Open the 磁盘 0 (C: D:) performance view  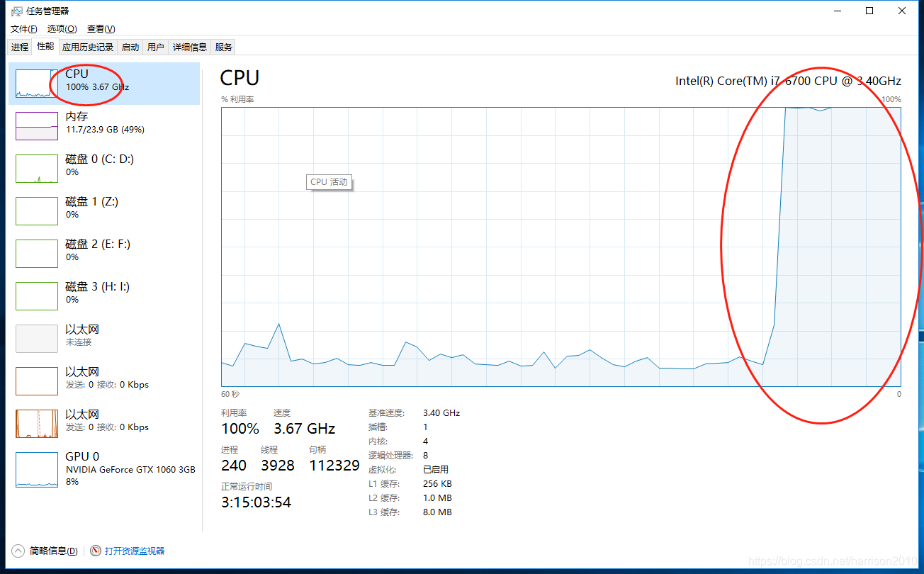pyautogui.click(x=104, y=169)
